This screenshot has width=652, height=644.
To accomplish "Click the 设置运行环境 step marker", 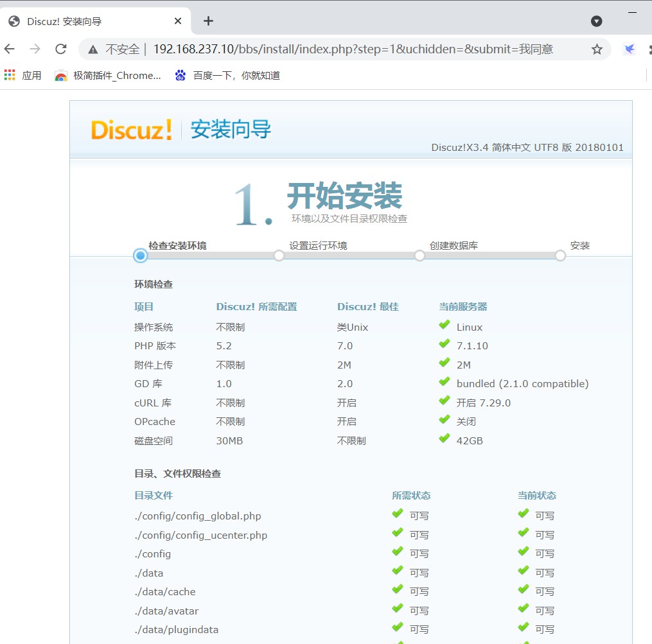I will click(279, 256).
